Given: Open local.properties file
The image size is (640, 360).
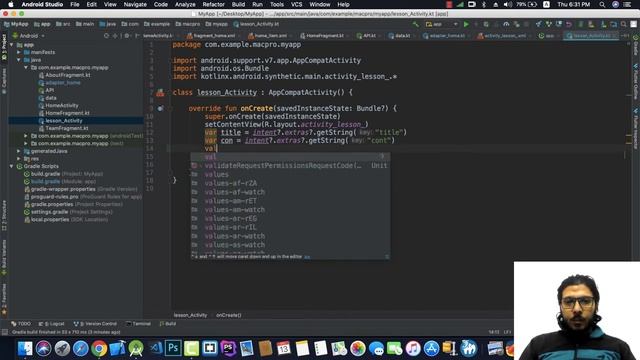Looking at the screenshot, I should [x=66, y=220].
